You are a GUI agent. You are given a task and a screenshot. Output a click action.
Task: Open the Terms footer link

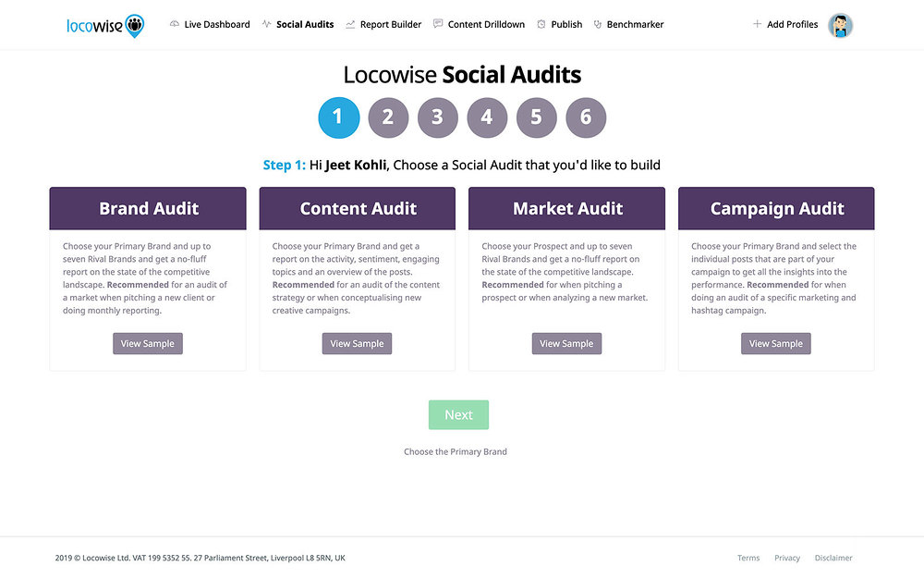pyautogui.click(x=748, y=558)
